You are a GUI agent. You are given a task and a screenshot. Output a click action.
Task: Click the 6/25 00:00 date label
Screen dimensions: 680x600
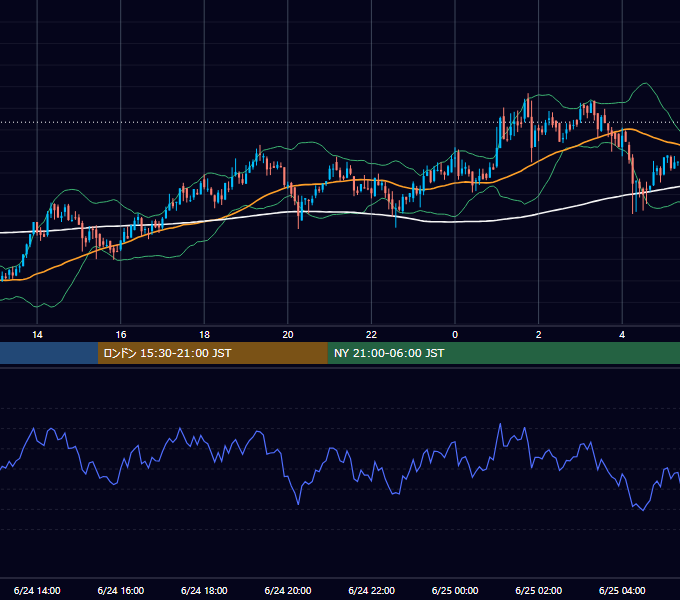(455, 590)
